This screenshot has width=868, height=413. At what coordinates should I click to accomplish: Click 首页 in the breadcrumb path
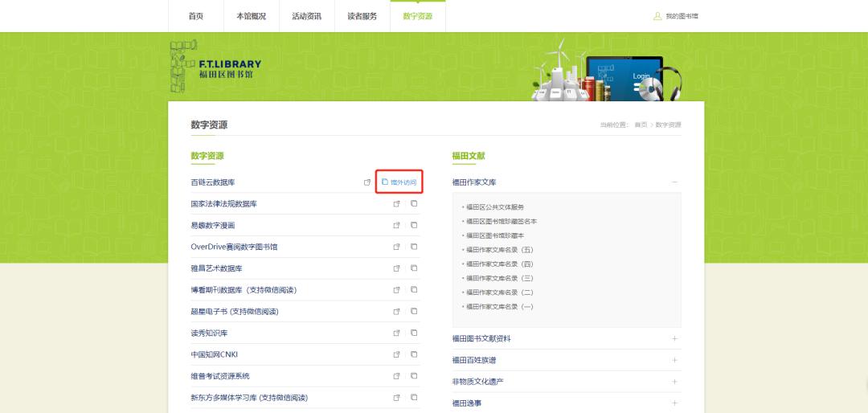(640, 125)
